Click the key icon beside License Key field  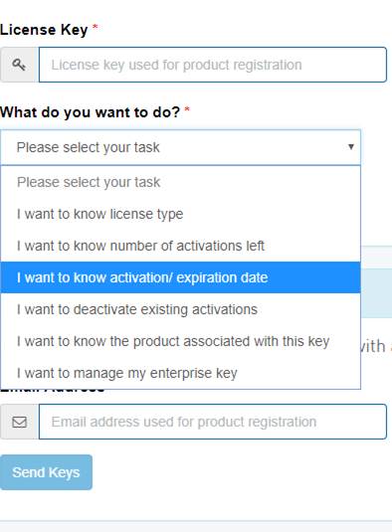19,65
